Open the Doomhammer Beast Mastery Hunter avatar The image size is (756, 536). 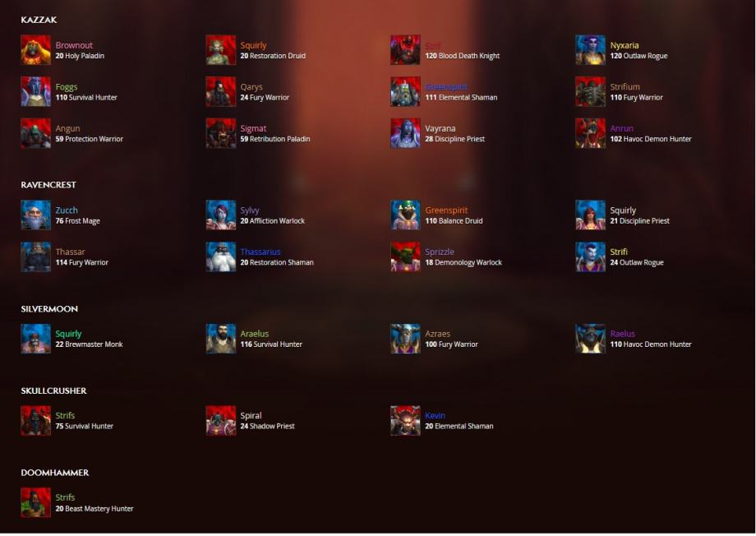click(x=35, y=502)
